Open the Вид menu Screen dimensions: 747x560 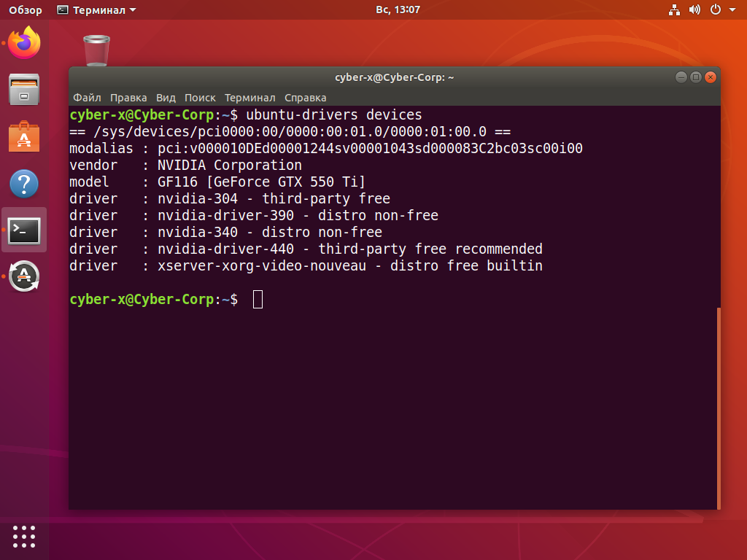166,98
